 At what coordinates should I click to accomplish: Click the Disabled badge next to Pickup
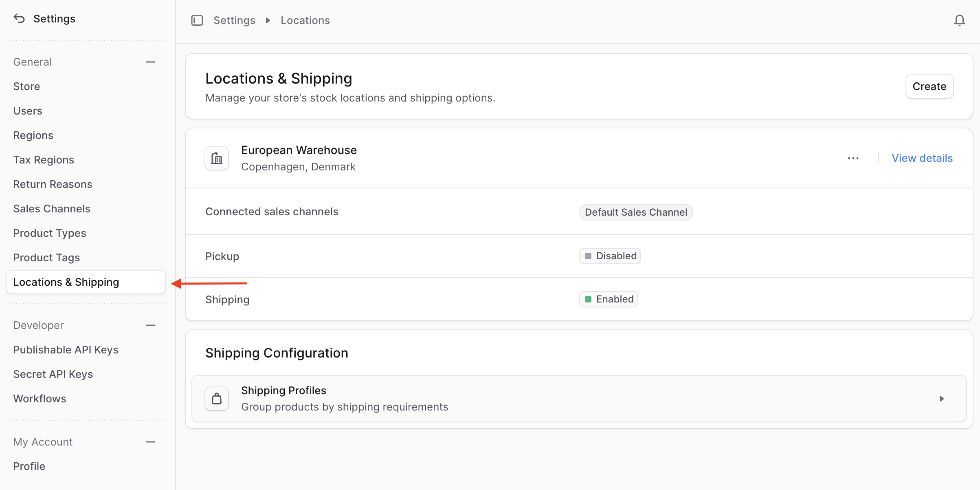click(x=610, y=256)
